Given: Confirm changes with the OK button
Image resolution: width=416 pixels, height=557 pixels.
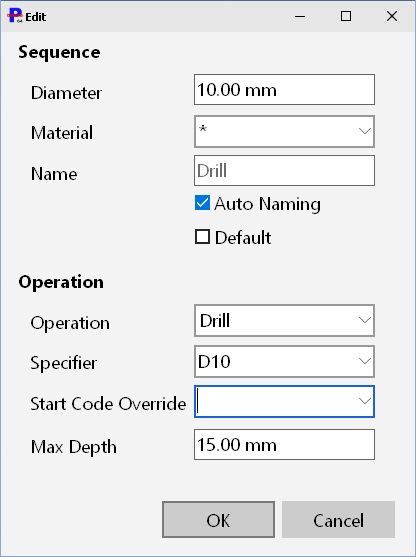Looking at the screenshot, I should (218, 519).
